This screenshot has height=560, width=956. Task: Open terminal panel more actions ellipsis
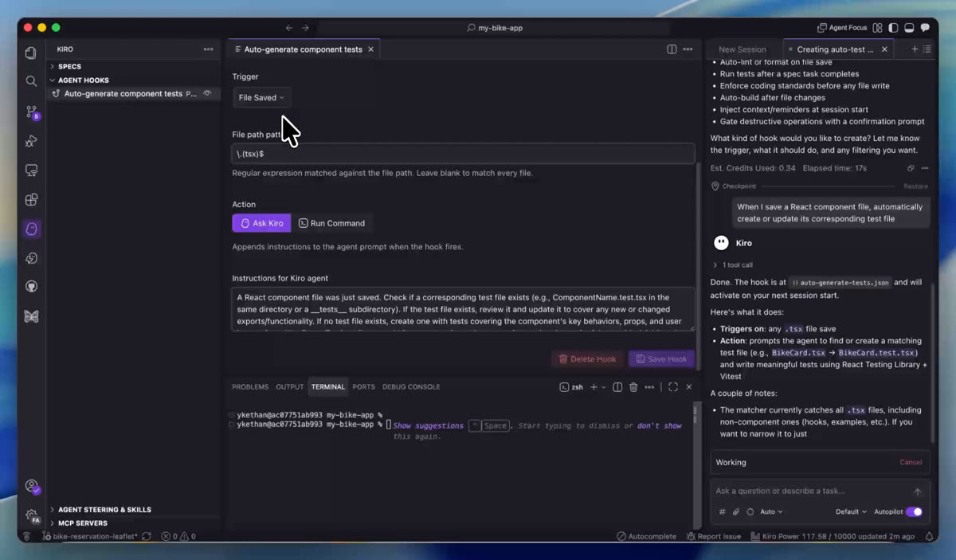[x=649, y=387]
